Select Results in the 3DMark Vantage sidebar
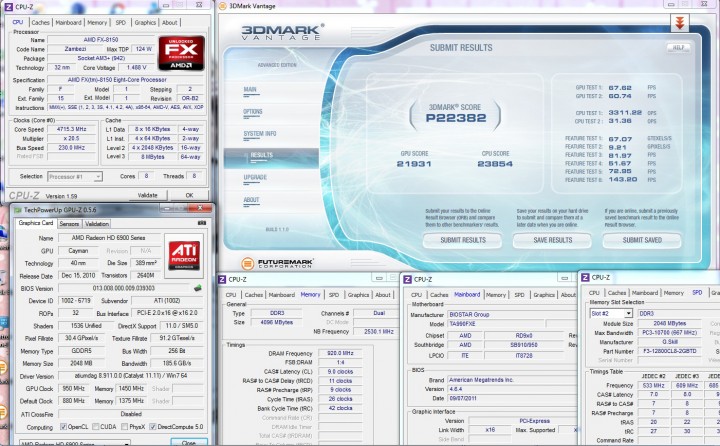Screen dimensions: 720x446 [271, 158]
